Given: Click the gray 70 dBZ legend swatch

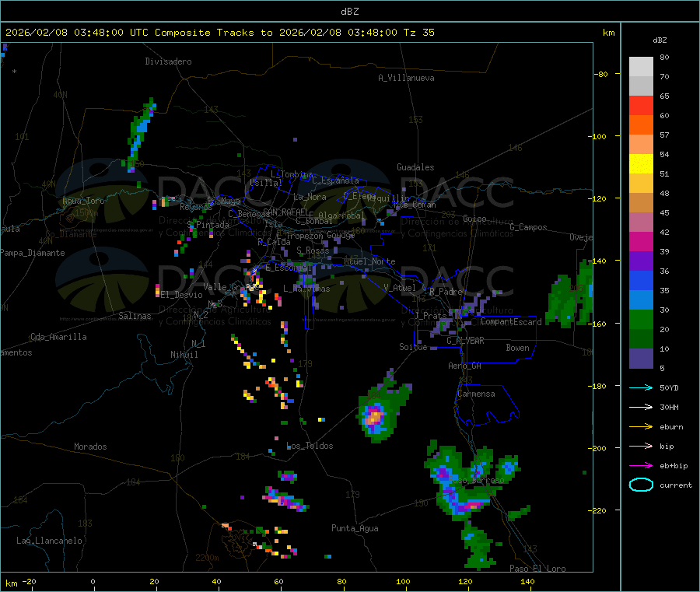Looking at the screenshot, I should click(x=641, y=86).
